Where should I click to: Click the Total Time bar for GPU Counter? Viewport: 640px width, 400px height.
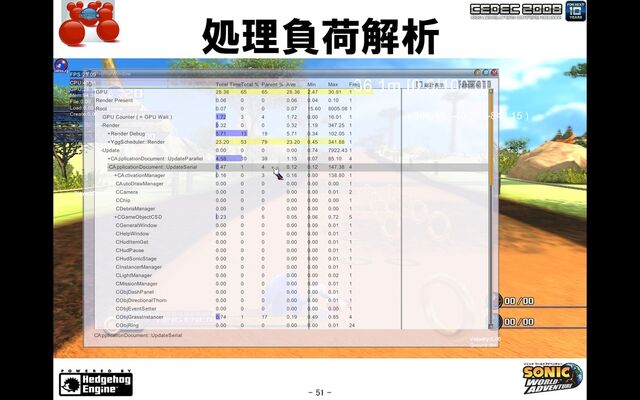coord(221,117)
